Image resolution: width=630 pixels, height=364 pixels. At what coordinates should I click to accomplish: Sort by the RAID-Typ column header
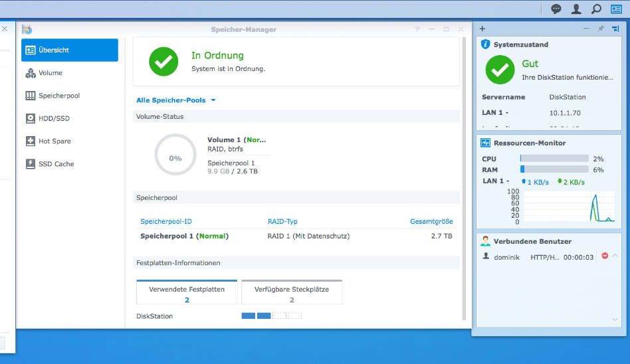282,221
